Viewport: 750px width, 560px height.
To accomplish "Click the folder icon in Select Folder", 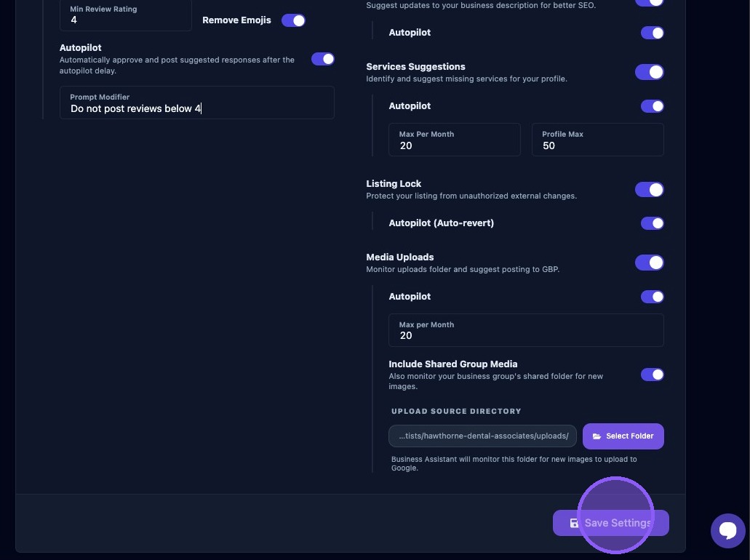I will [597, 436].
